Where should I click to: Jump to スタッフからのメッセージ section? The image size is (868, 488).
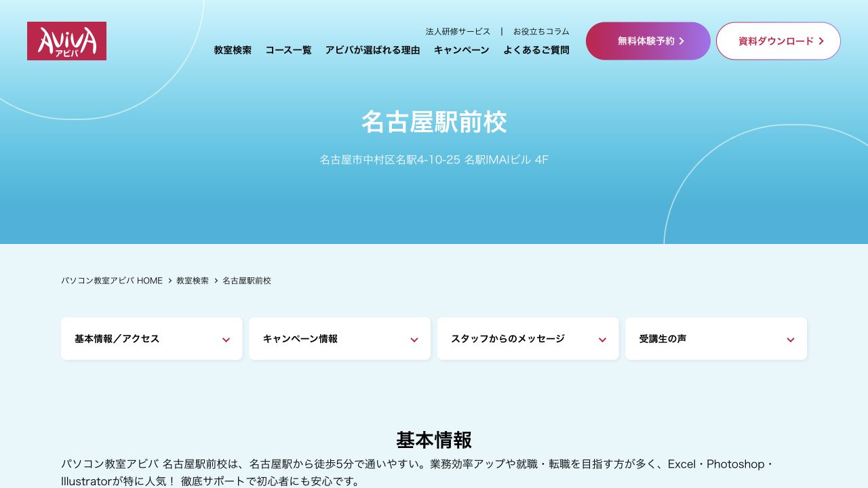click(528, 339)
